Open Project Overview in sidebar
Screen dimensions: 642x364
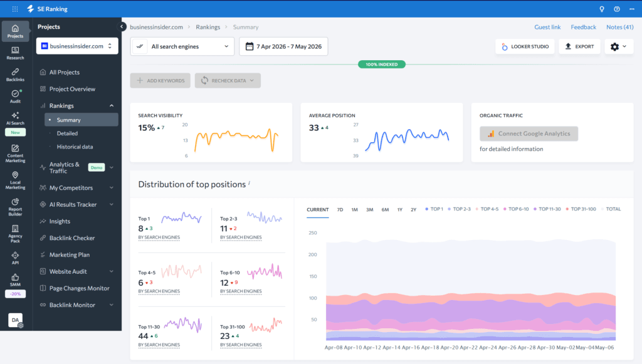point(72,89)
